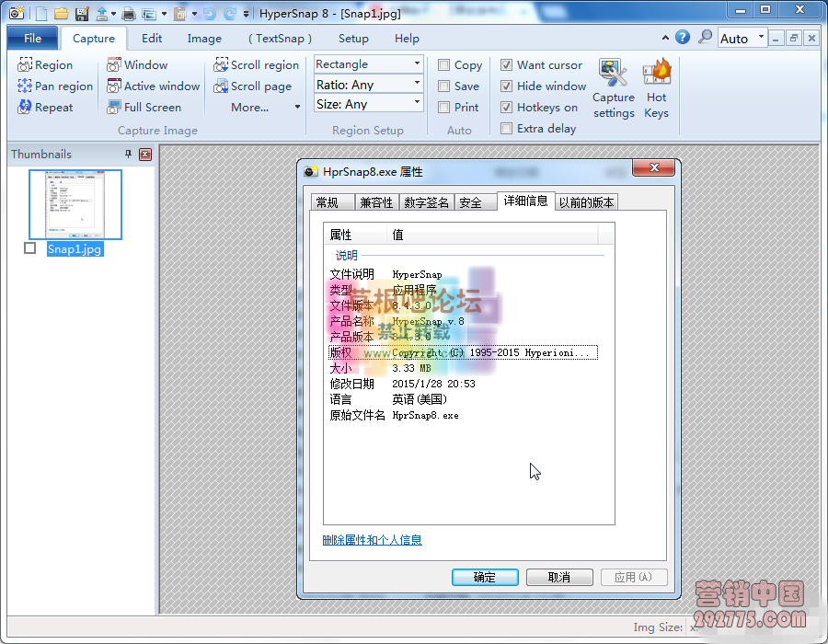This screenshot has height=644, width=828.
Task: Enable the Extra delay checkbox
Action: 507,129
